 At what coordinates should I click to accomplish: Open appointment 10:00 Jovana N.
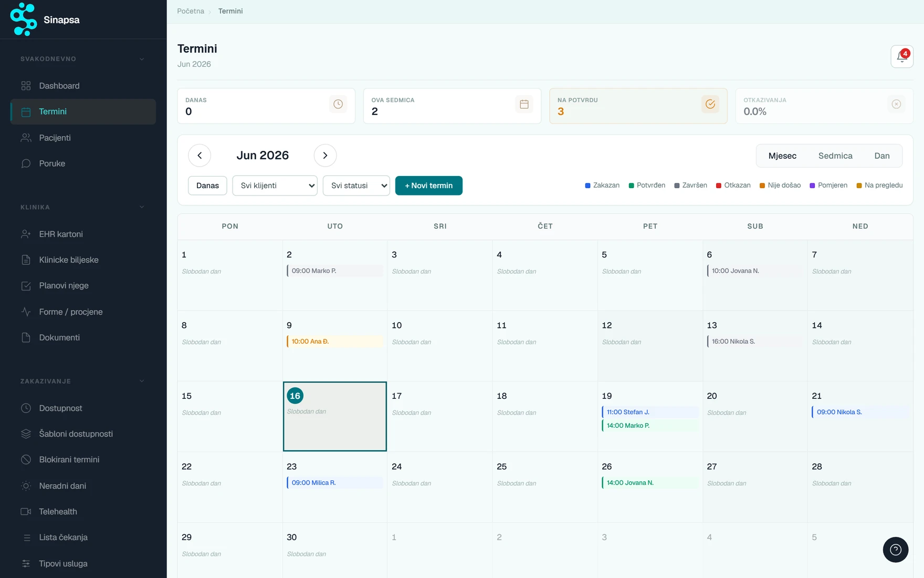pyautogui.click(x=755, y=271)
